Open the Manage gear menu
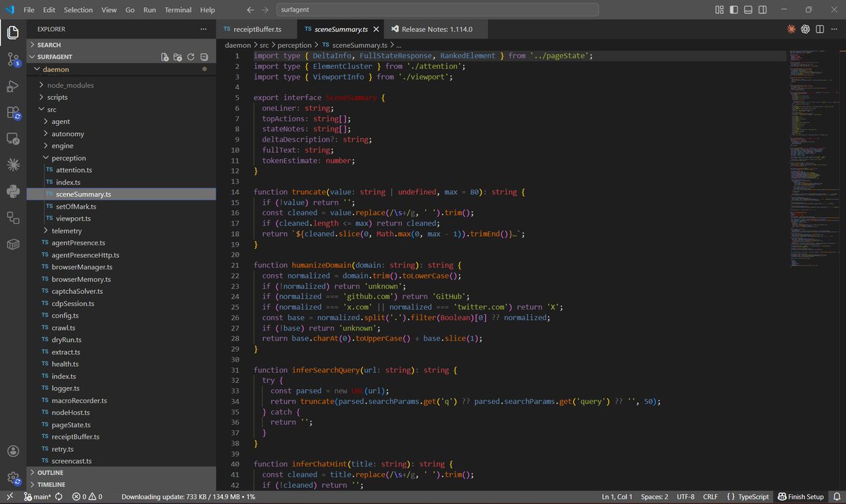This screenshot has width=846, height=504. click(13, 477)
